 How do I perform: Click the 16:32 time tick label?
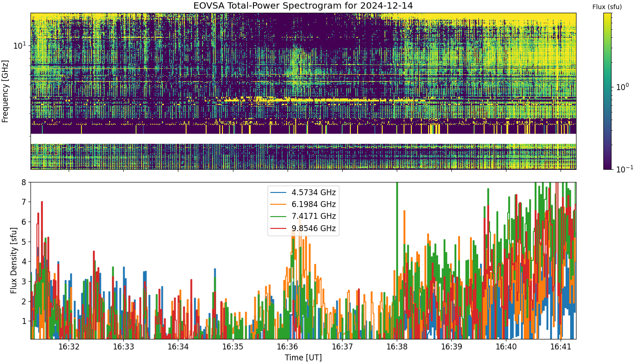tap(69, 347)
